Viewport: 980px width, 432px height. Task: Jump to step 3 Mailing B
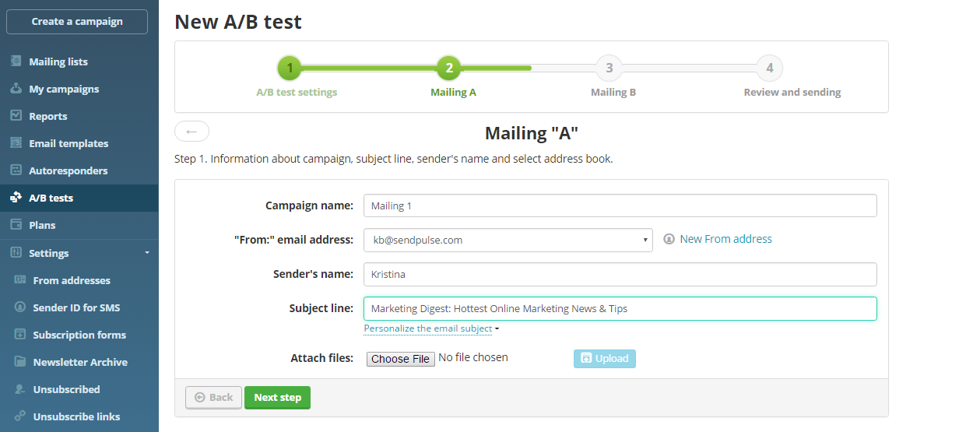point(609,68)
